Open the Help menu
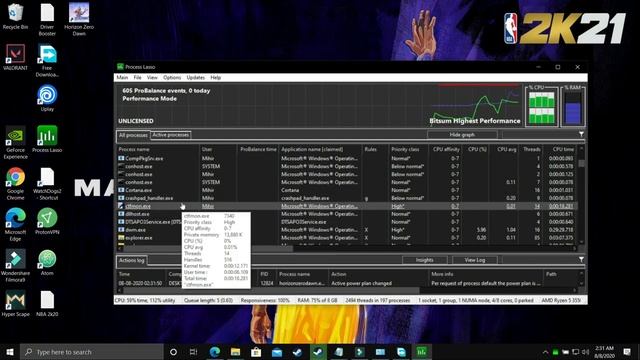Viewport: 640px width, 360px height. click(x=216, y=77)
